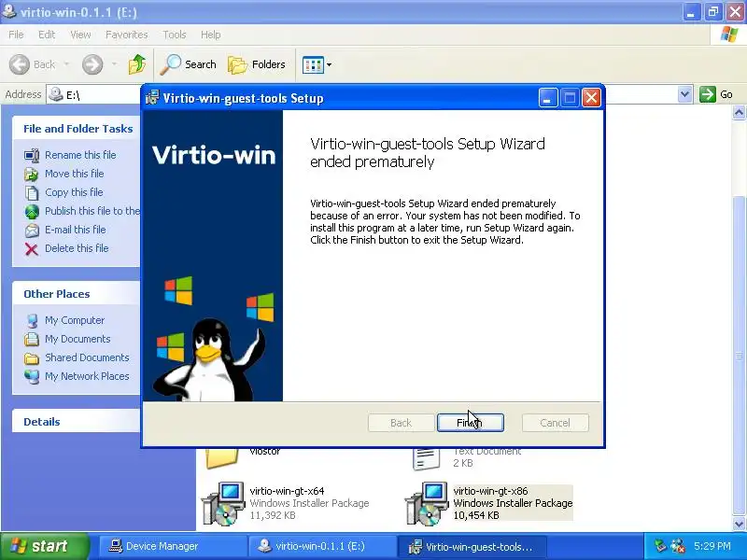Open the File menu
This screenshot has height=560, width=747.
[16, 35]
